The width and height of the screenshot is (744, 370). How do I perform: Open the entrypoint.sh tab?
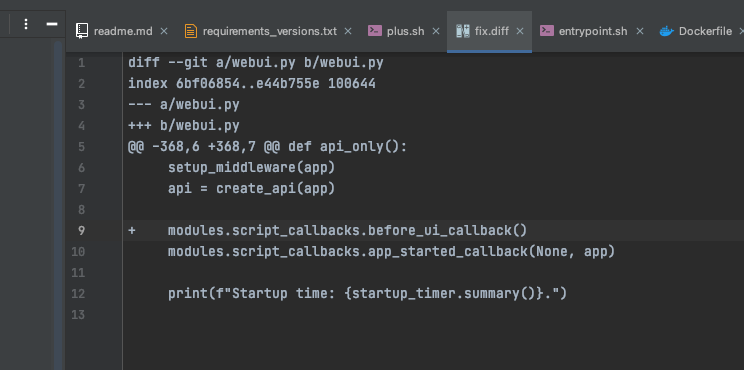click(x=593, y=31)
